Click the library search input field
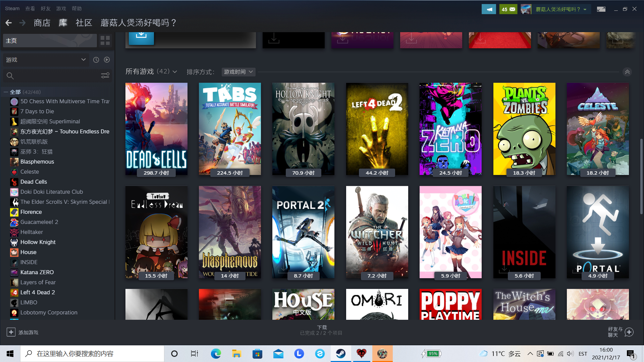Viewport: 644px width, 362px height. (x=57, y=76)
